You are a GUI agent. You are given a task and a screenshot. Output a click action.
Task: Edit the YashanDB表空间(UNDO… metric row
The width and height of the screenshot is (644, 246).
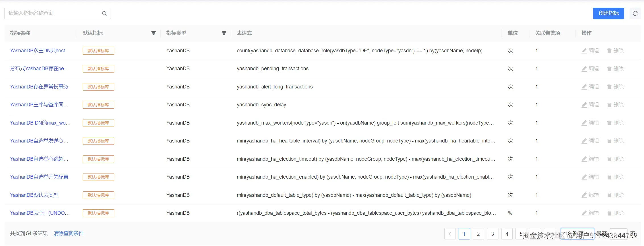[x=590, y=213]
